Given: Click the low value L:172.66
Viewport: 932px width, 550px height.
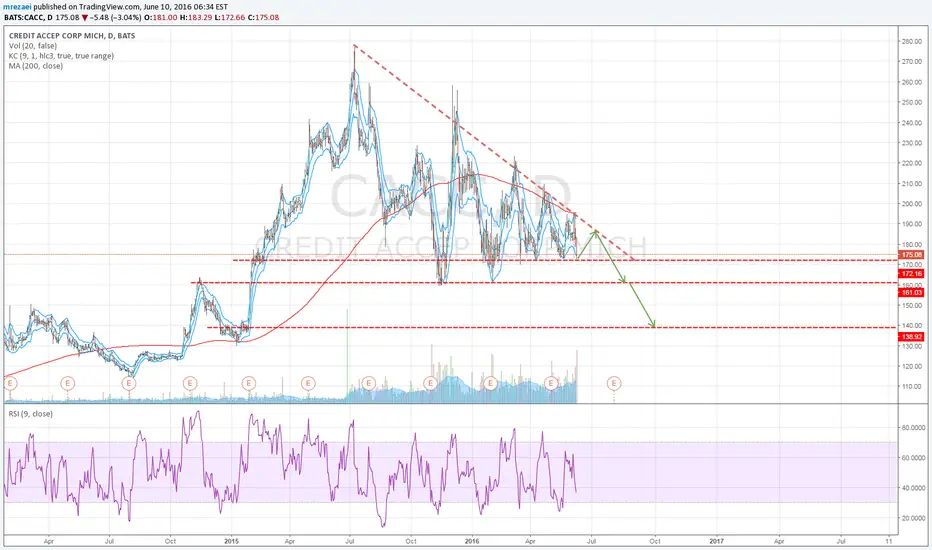Looking at the screenshot, I should (x=228, y=17).
